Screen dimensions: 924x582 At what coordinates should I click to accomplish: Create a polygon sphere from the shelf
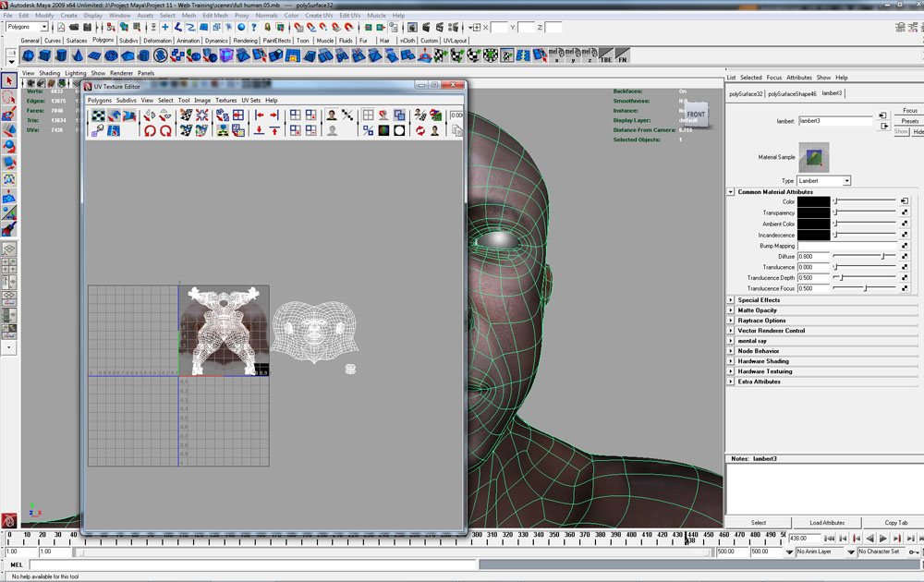(28, 56)
